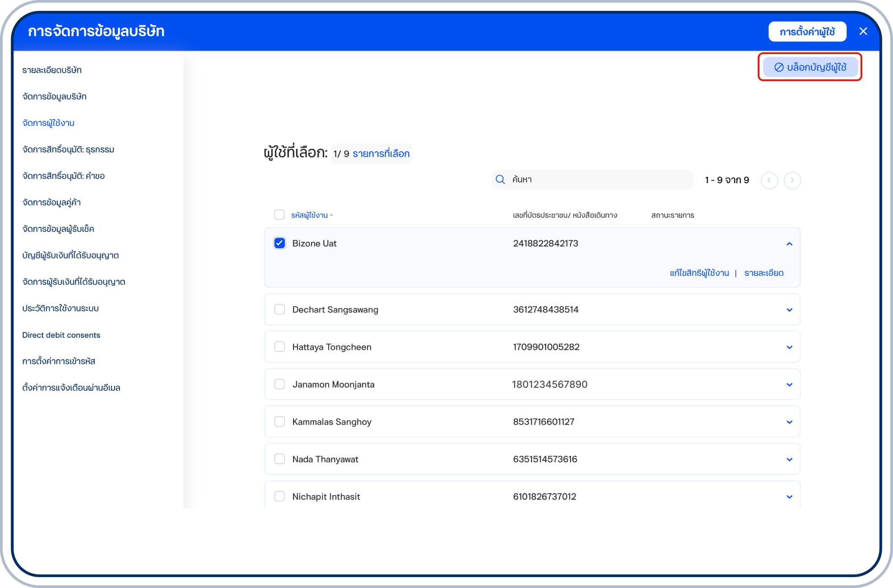The image size is (893, 588).
Task: Click the บล็อกบัญชีผู้ใช้ block button
Action: point(810,67)
